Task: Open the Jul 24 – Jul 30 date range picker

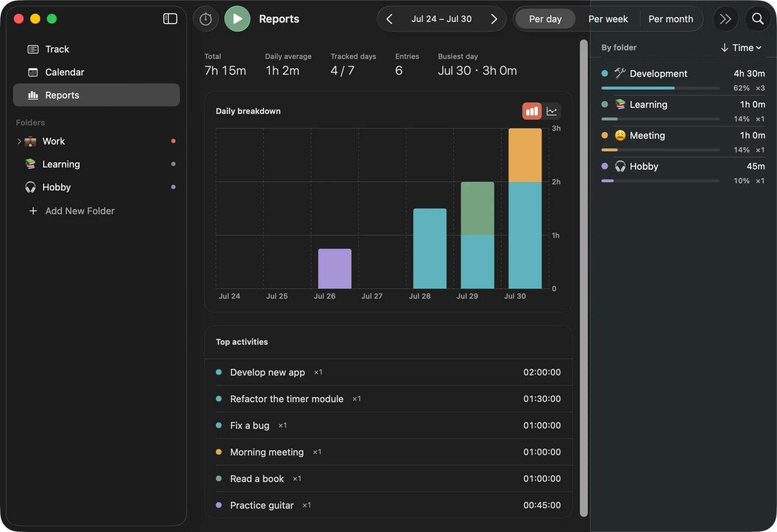Action: tap(441, 19)
